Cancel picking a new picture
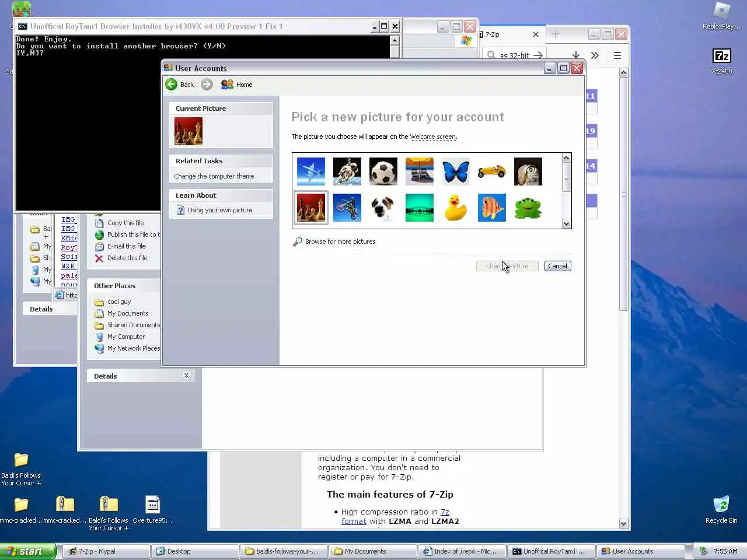The width and height of the screenshot is (747, 560). point(557,266)
